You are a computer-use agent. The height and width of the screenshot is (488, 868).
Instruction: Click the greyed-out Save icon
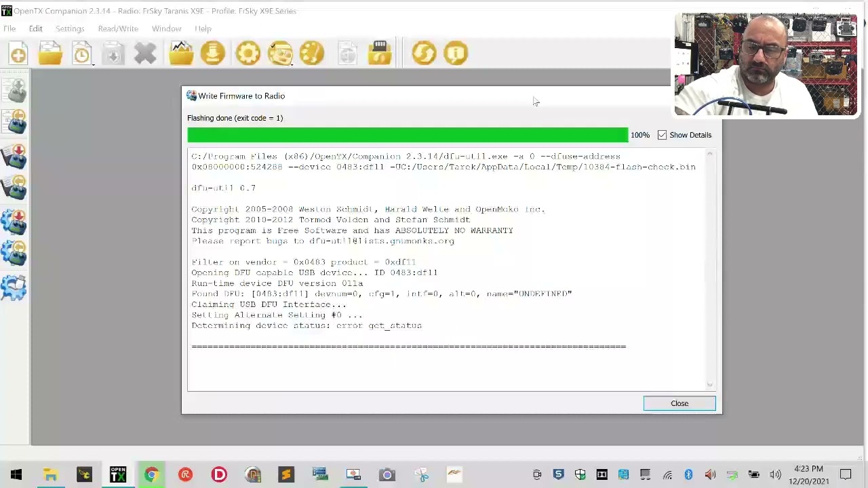tap(113, 54)
